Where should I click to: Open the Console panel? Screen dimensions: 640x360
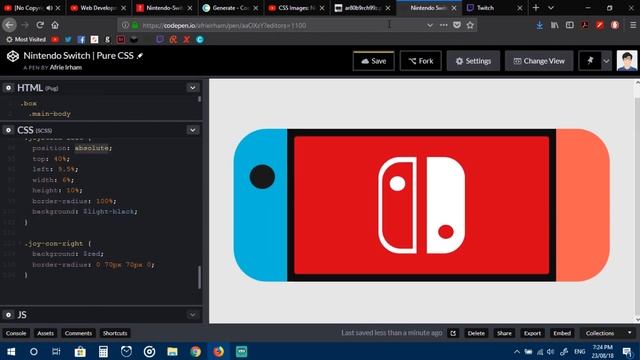(16, 333)
